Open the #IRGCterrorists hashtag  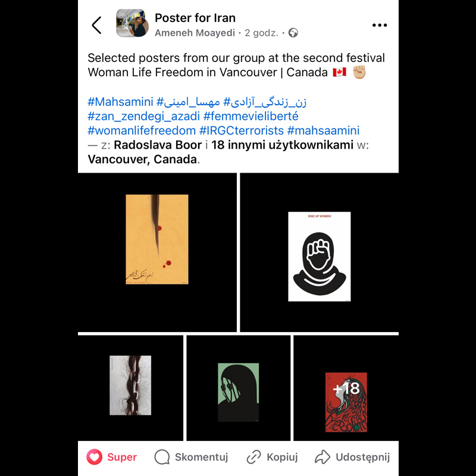tap(242, 130)
